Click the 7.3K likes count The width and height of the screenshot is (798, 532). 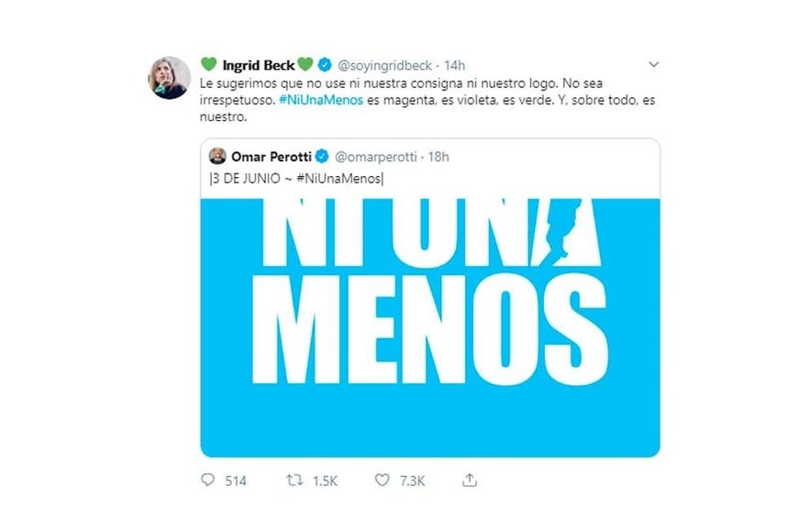tap(412, 481)
